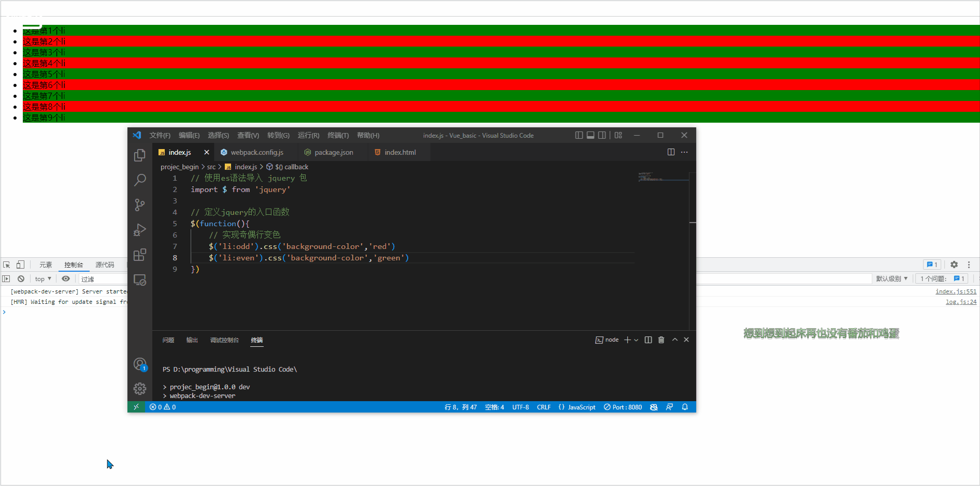The image size is (980, 486).
Task: Open the Manage gear in activity bar
Action: (x=140, y=389)
